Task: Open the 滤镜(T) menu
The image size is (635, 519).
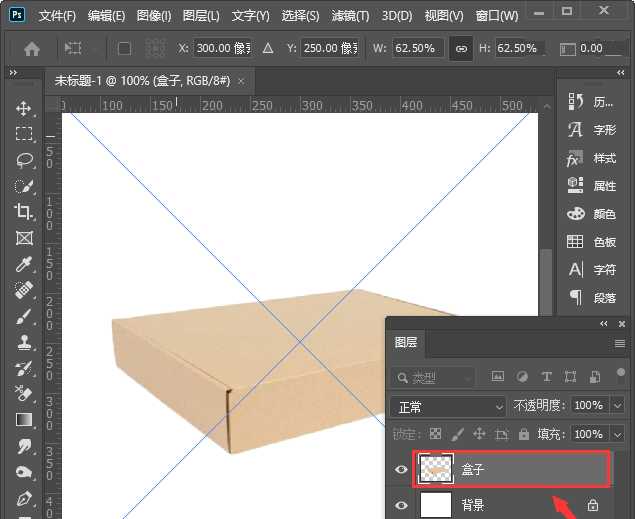Action: [x=349, y=16]
